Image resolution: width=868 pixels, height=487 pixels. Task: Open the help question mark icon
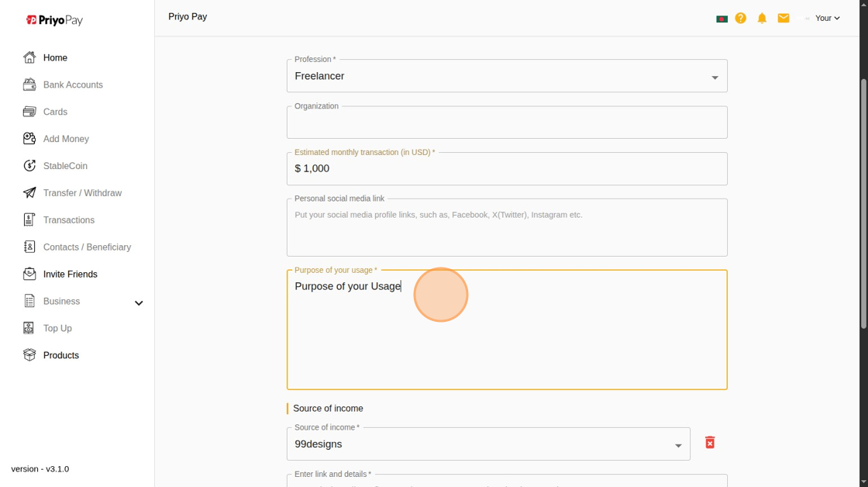click(x=741, y=18)
